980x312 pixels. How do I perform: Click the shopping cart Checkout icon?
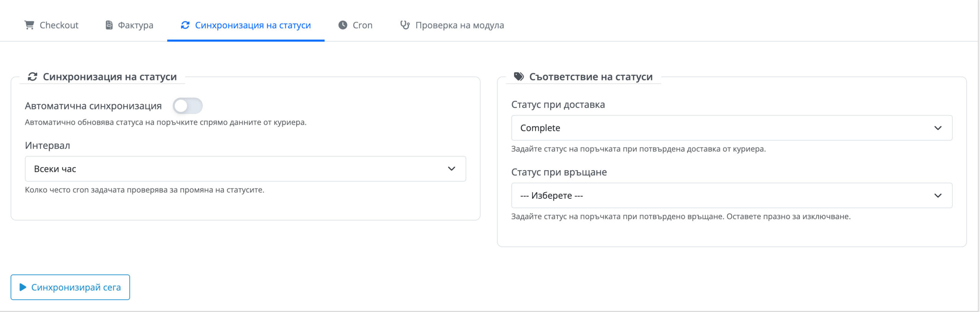(29, 25)
